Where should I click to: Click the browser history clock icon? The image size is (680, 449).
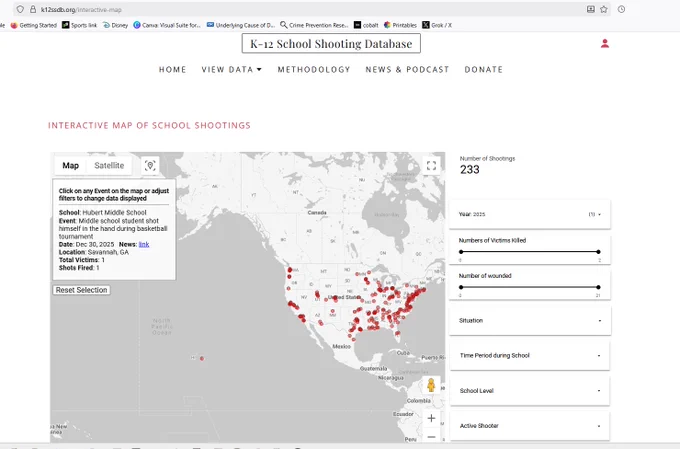click(x=621, y=9)
